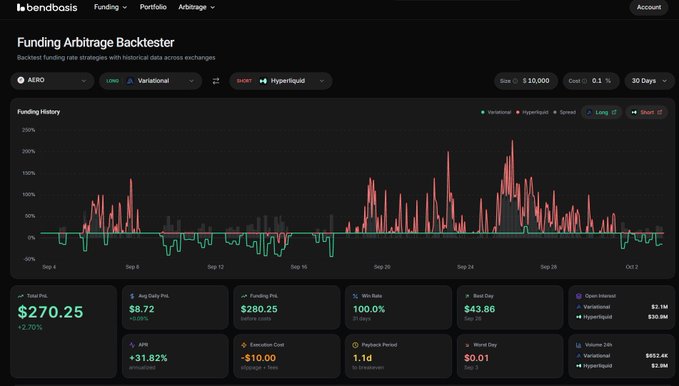Swap the long and short exchanges
Viewport: 679px width, 386px height.
[216, 81]
